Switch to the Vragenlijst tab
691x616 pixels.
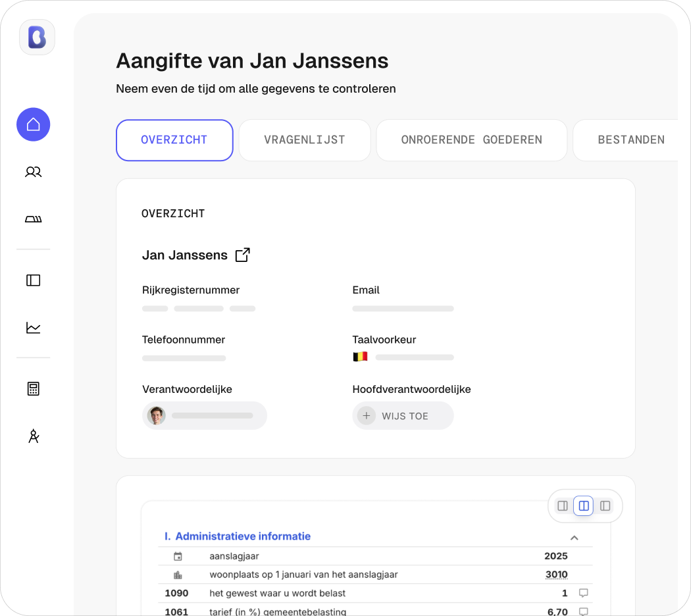[305, 140]
